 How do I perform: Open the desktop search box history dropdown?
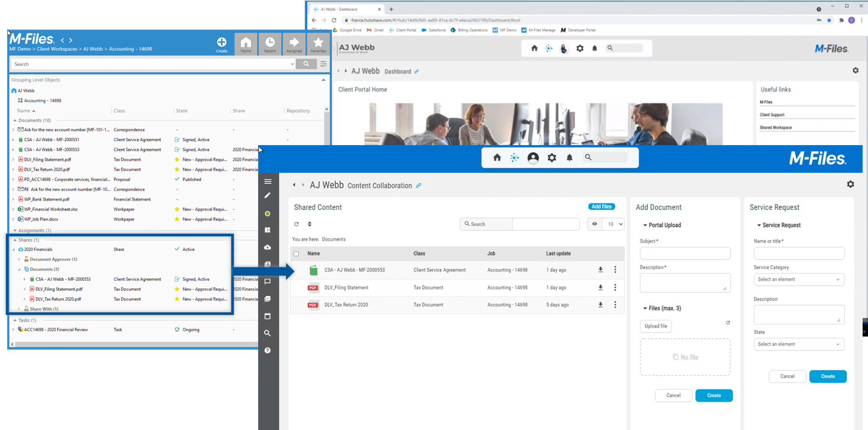coord(292,64)
